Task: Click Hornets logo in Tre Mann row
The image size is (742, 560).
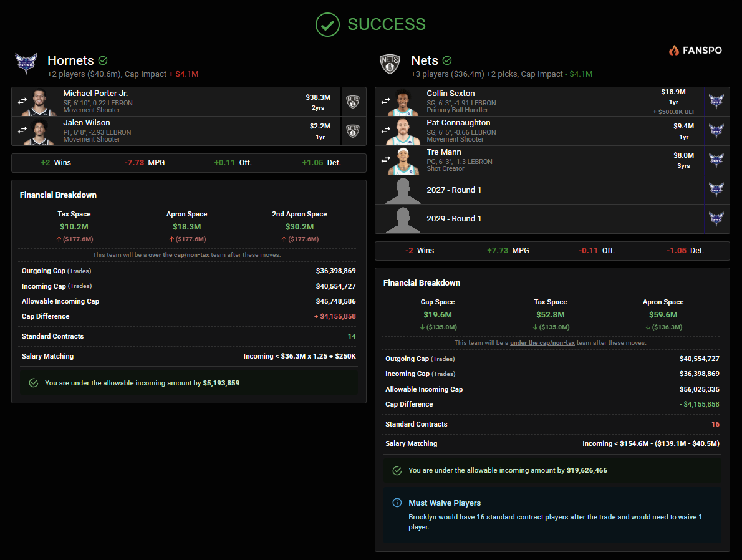Action: pyautogui.click(x=716, y=160)
